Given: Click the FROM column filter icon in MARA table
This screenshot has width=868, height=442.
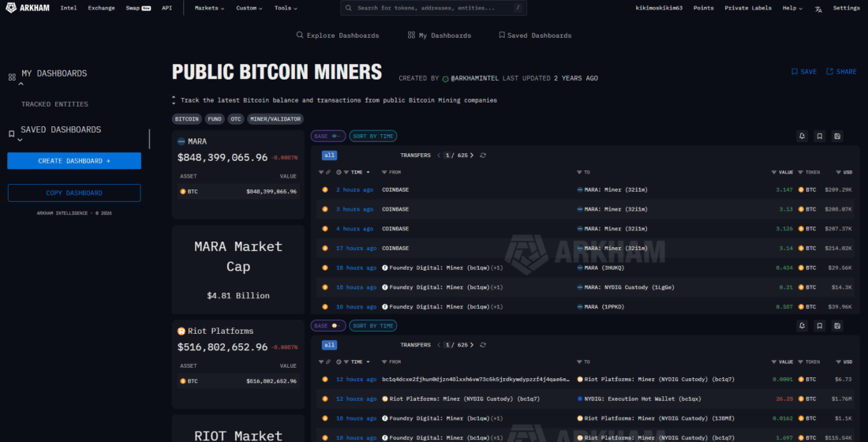Looking at the screenshot, I should [384, 172].
